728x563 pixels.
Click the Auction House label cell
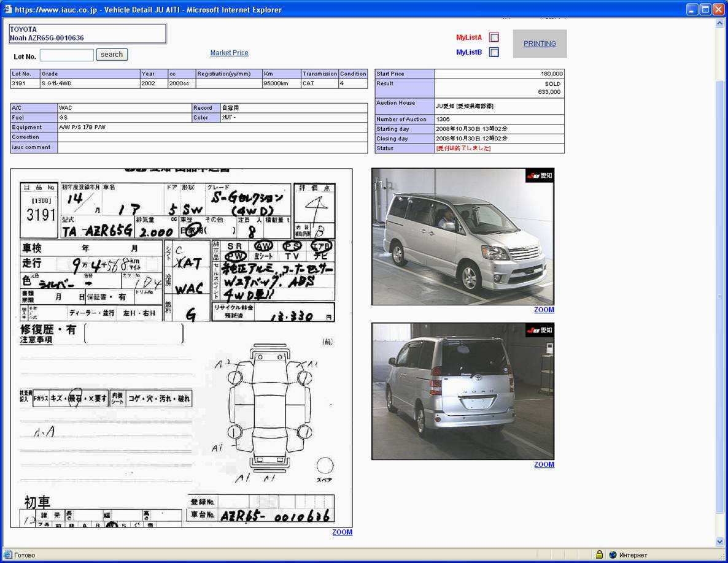(405, 106)
